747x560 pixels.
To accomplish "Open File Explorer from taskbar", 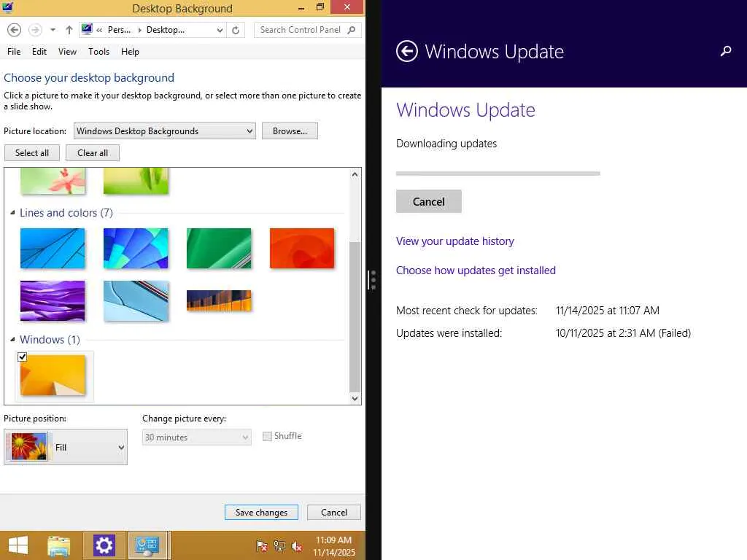I will (x=58, y=545).
